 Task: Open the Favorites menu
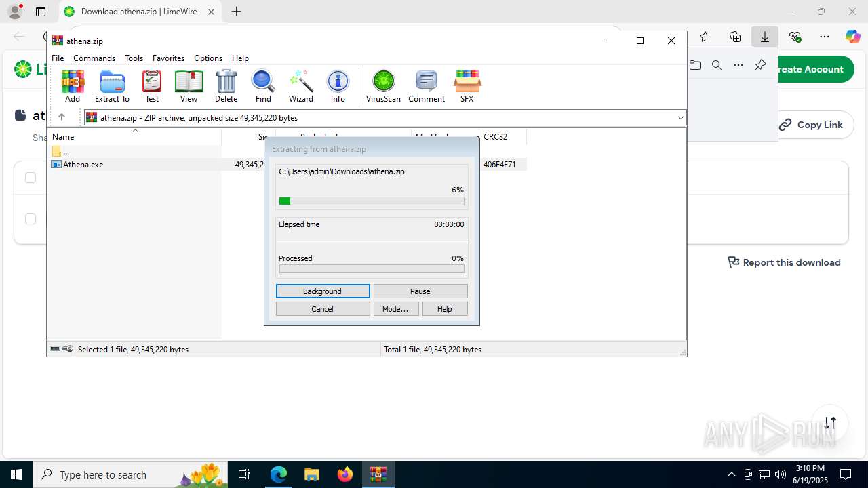click(168, 58)
